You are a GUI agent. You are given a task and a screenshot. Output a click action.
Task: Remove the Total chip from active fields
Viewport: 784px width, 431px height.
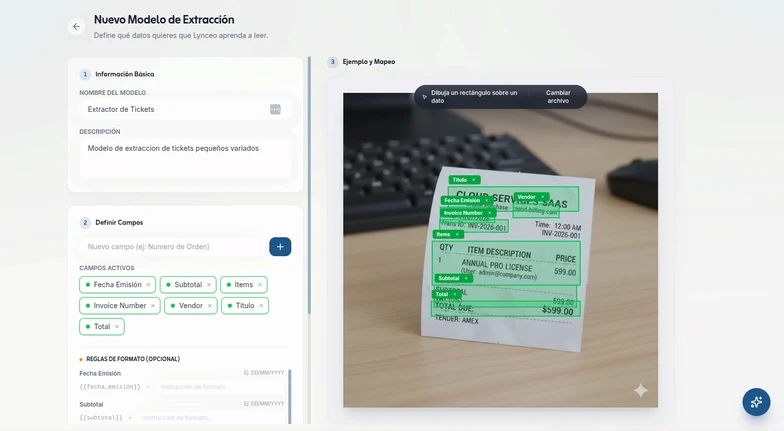click(x=117, y=326)
